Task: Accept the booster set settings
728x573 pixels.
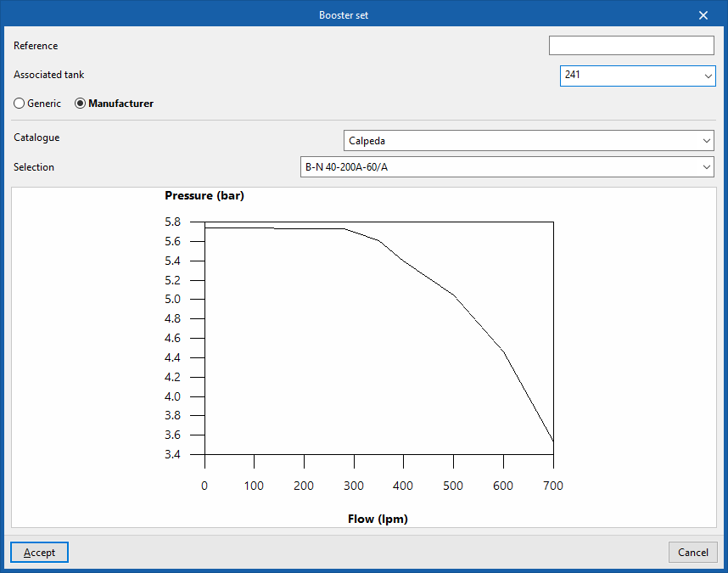Action: (40, 552)
